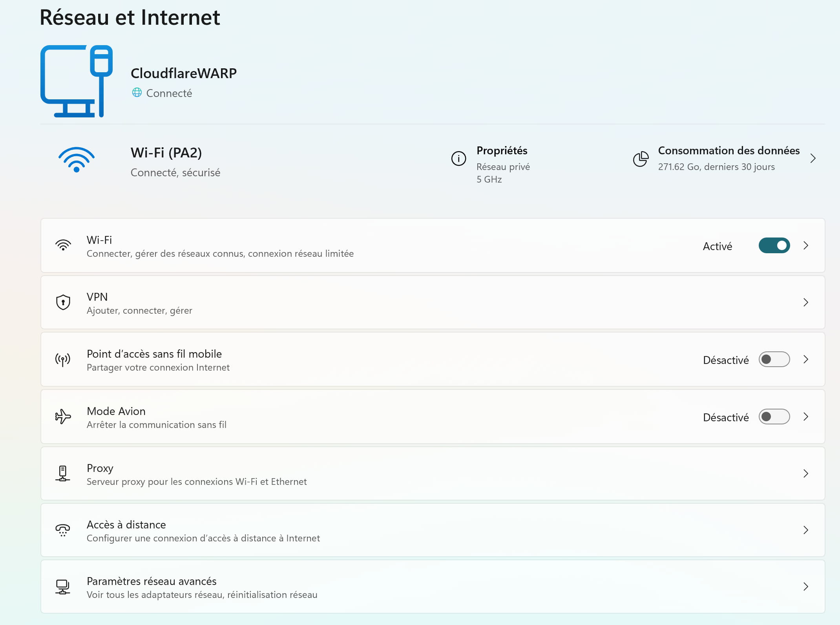This screenshot has width=840, height=625.
Task: Click 'Ajouter, connecter, gérer' description
Action: pos(139,311)
